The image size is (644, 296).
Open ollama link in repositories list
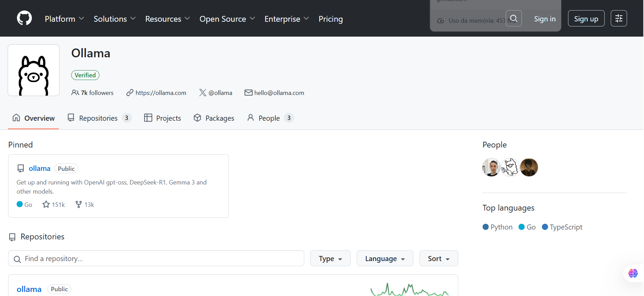29,289
